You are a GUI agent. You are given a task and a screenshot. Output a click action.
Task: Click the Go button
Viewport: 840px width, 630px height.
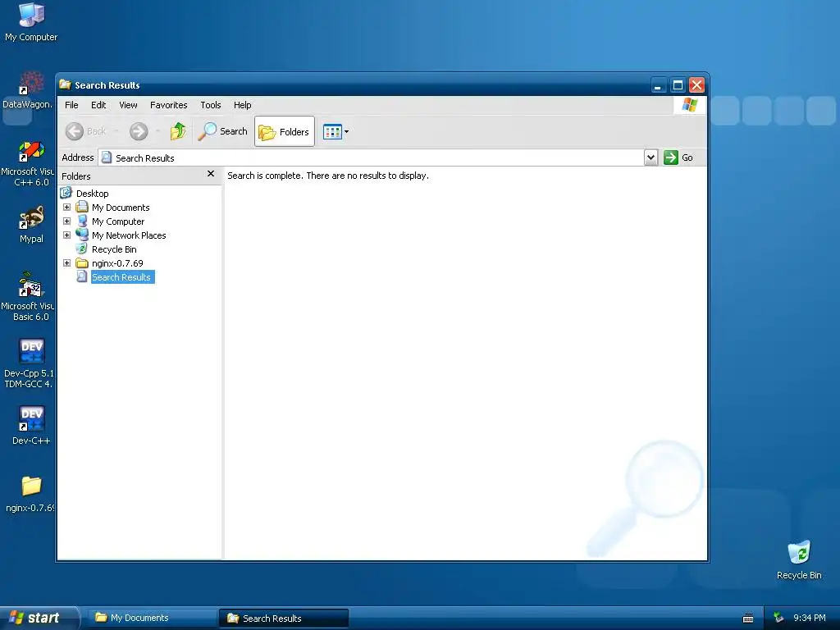pyautogui.click(x=678, y=157)
